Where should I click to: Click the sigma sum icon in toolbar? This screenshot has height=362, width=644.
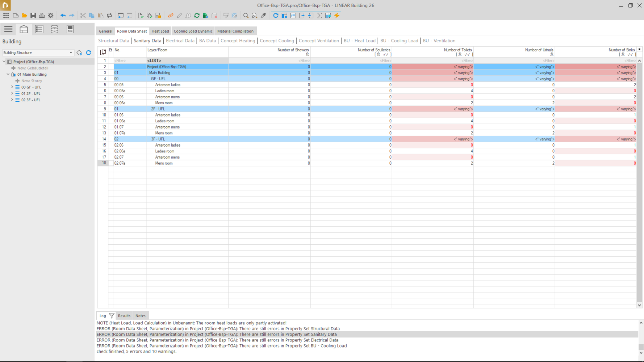click(319, 16)
